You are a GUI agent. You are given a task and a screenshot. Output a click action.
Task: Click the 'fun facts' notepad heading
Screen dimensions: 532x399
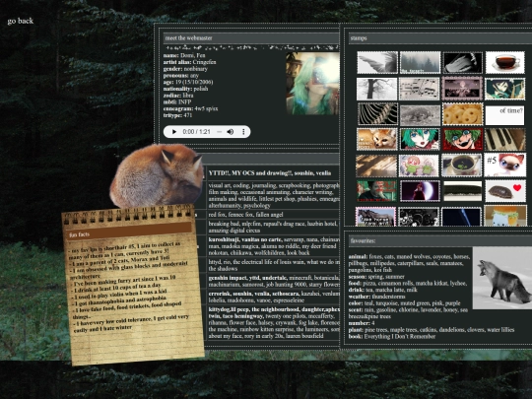coord(129,231)
